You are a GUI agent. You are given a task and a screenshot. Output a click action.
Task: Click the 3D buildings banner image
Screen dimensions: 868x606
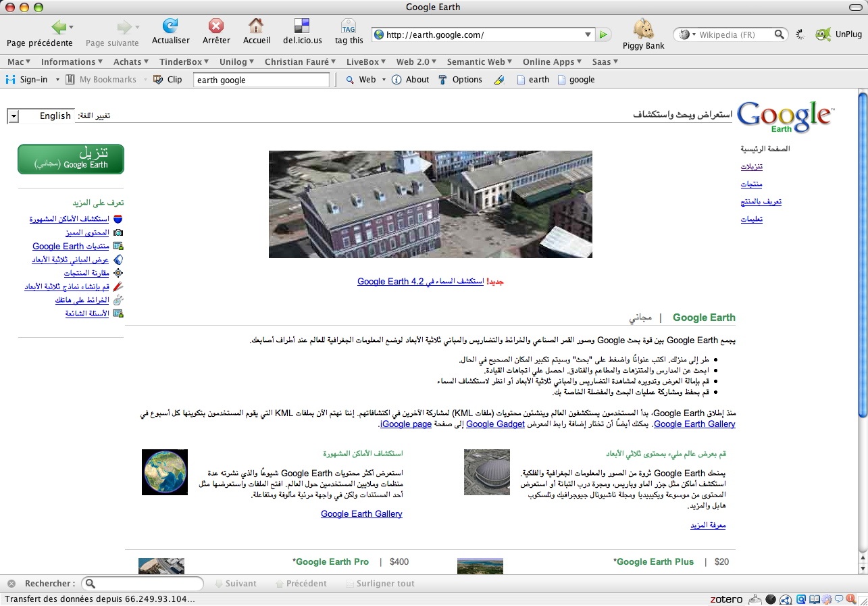430,204
